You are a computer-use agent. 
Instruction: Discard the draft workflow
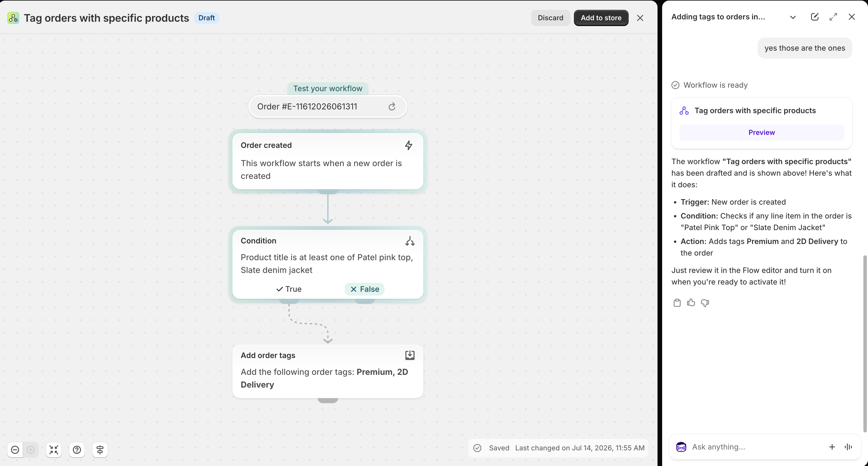coord(550,18)
